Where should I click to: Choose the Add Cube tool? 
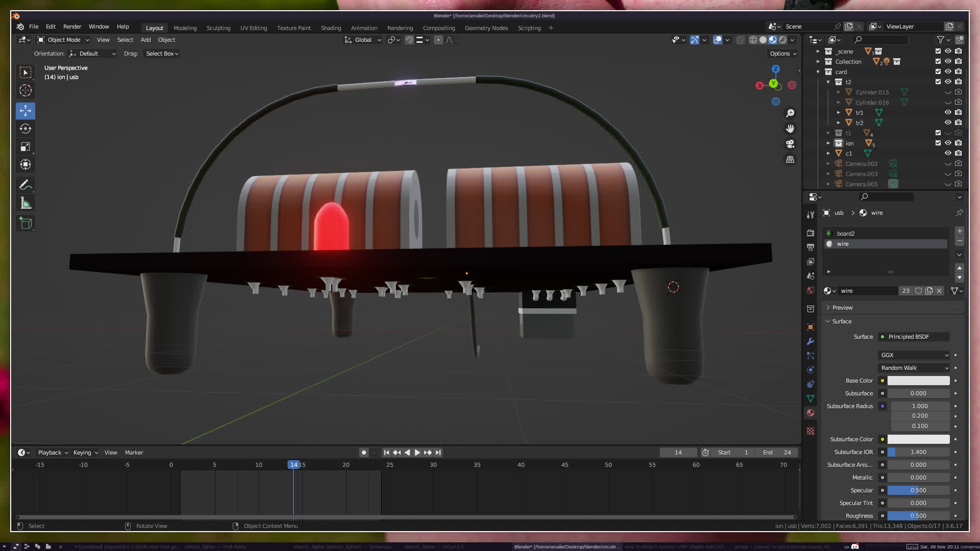26,223
